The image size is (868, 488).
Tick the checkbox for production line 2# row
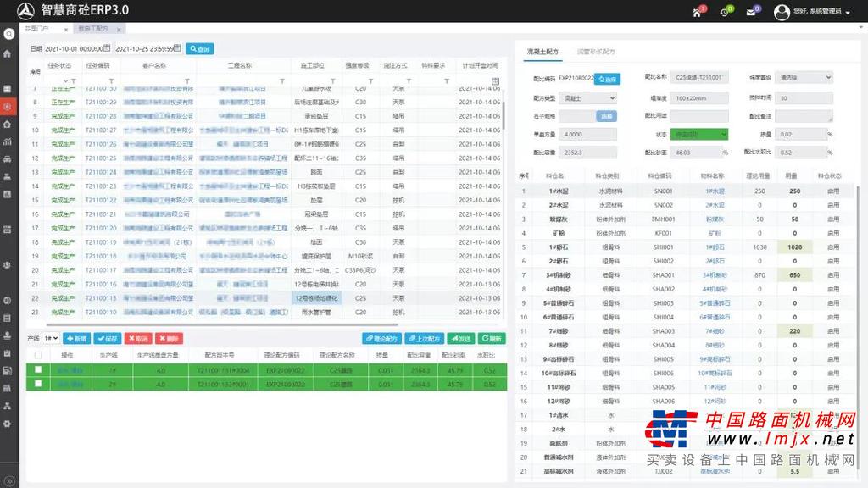(38, 384)
